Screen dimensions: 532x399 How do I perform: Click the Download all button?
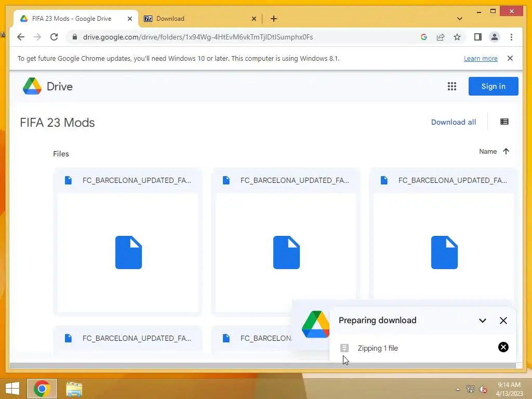[x=453, y=122]
